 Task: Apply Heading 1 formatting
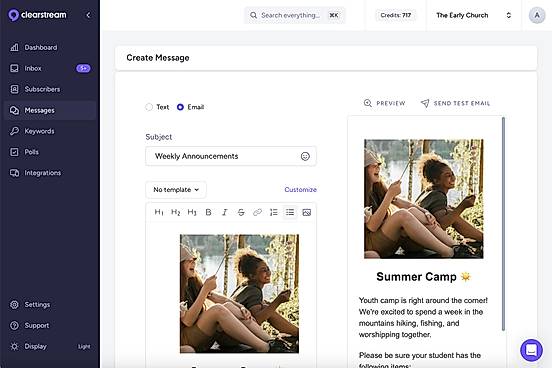point(159,212)
